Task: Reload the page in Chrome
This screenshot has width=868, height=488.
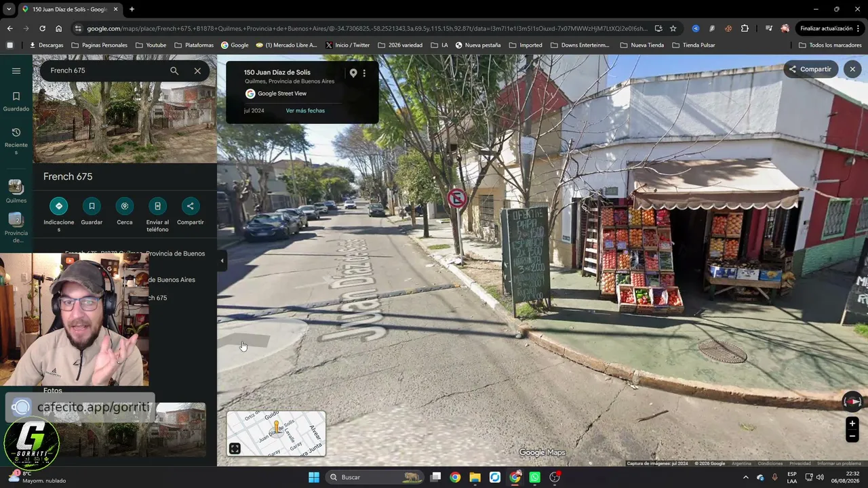Action: point(42,28)
